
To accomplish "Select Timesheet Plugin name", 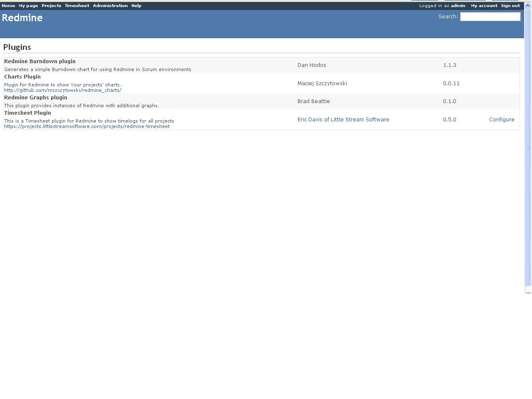I will pos(27,113).
